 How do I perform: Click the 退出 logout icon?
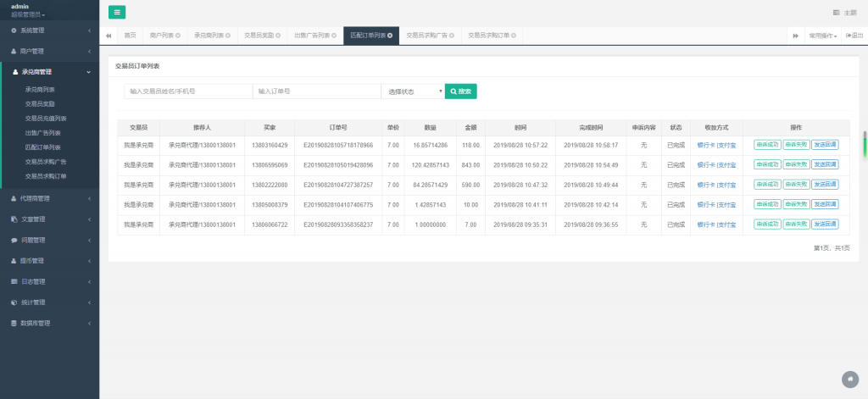point(849,36)
